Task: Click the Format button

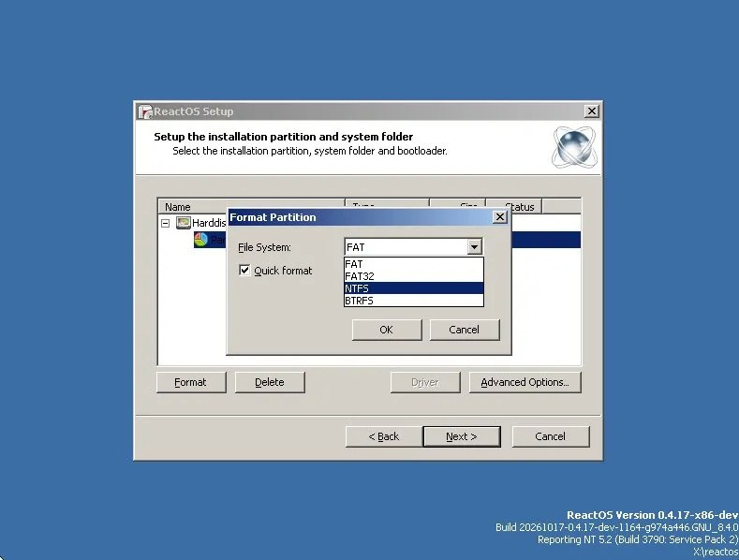Action: click(191, 382)
